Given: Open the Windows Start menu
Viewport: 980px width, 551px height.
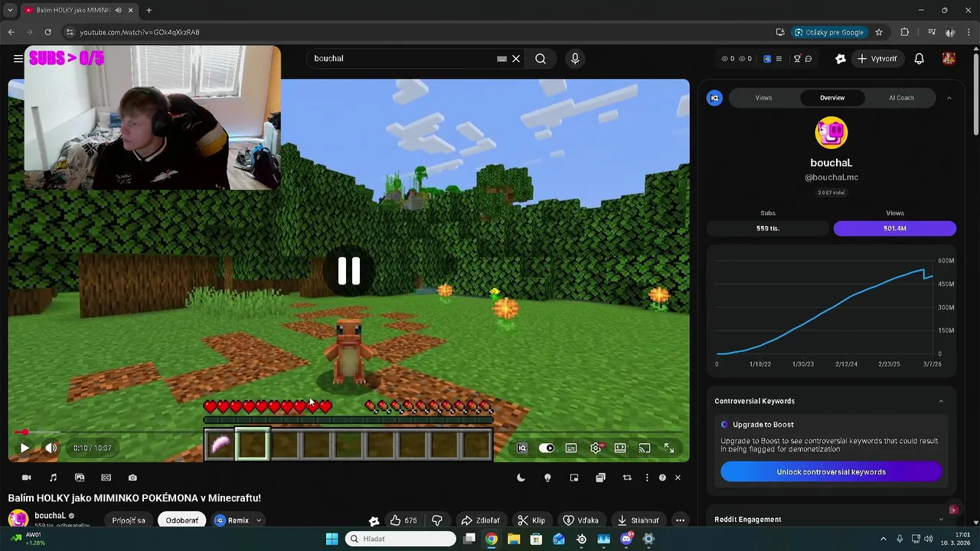Looking at the screenshot, I should [x=332, y=539].
